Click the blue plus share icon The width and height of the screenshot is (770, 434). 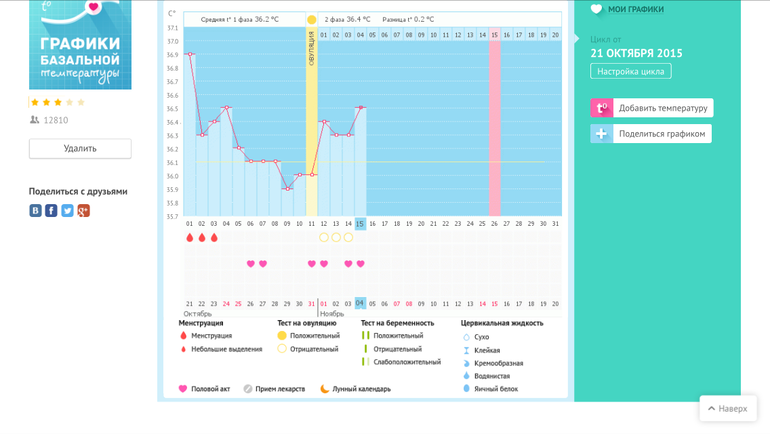point(601,133)
